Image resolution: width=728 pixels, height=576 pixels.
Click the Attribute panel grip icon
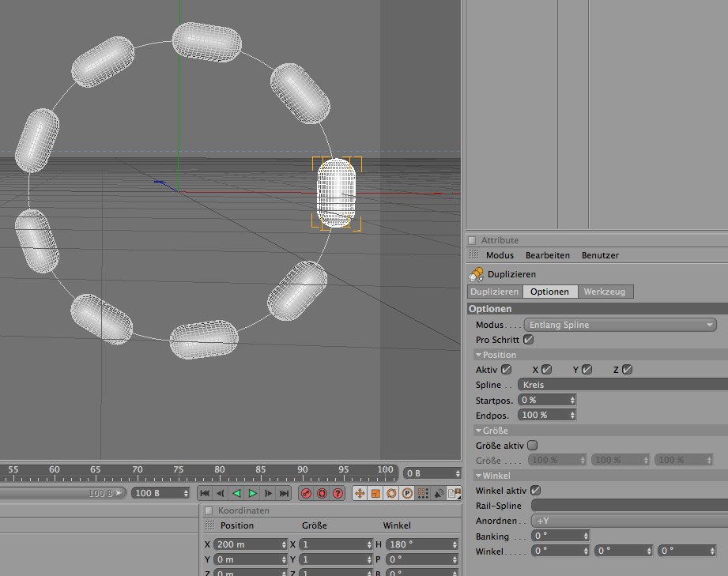[x=473, y=254]
